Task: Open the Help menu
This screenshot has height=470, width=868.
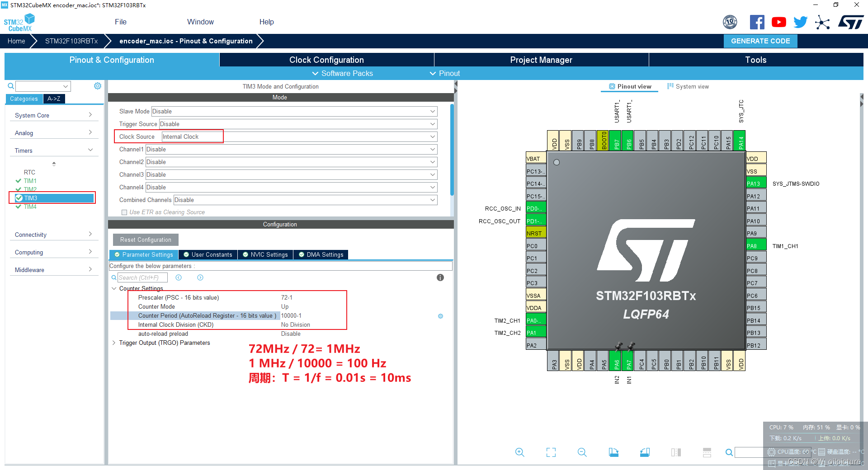Action: (266, 22)
